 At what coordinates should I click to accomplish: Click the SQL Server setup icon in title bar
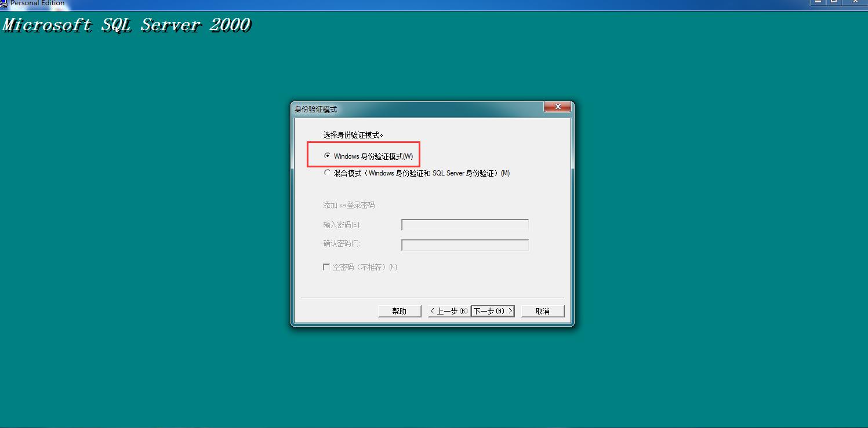[5, 3]
